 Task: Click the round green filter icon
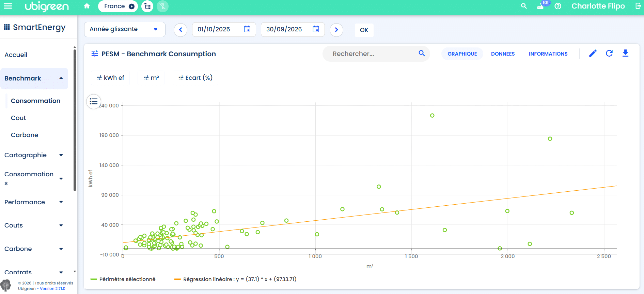(162, 6)
